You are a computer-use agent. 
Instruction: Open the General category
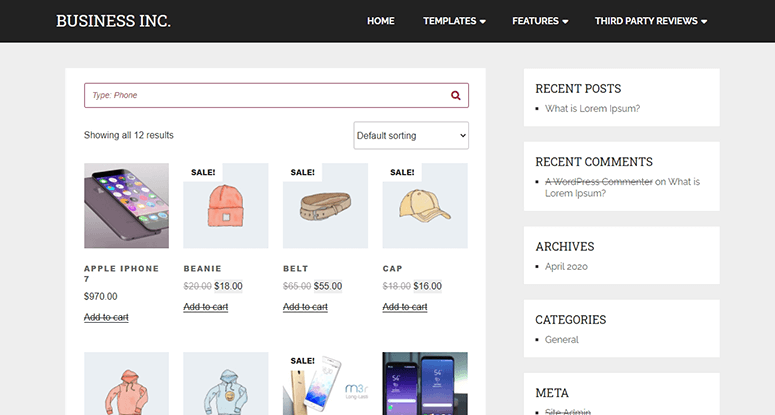[561, 340]
